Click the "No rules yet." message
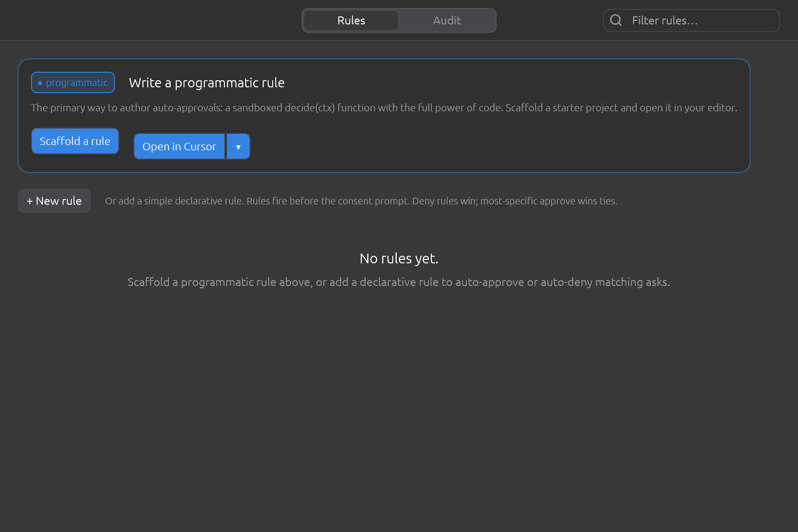The height and width of the screenshot is (532, 798). click(x=399, y=258)
